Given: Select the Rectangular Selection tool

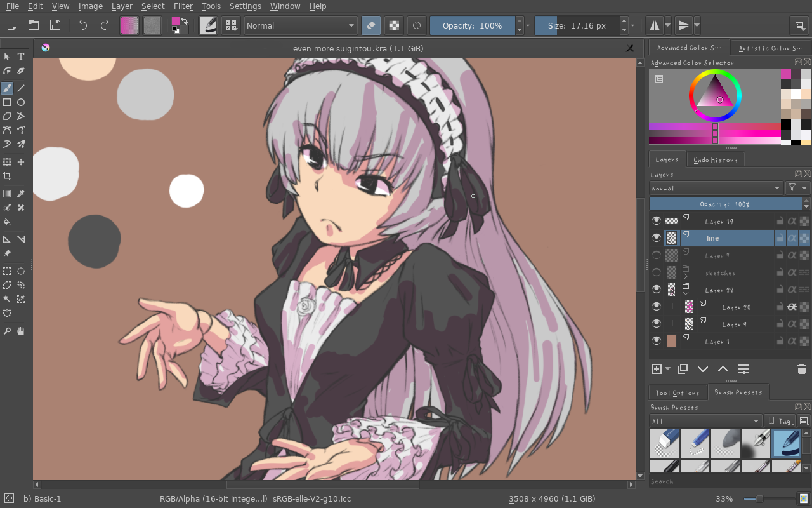Looking at the screenshot, I should [x=7, y=271].
